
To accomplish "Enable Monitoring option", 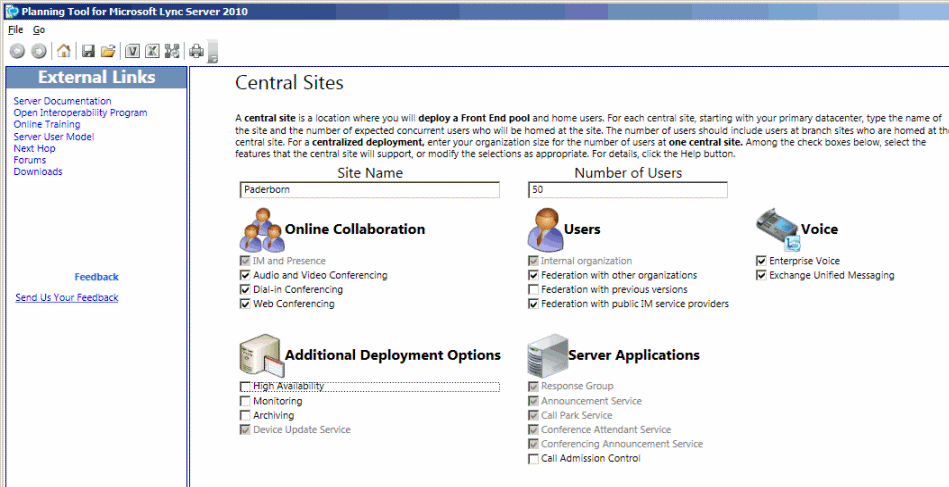I will pyautogui.click(x=245, y=401).
